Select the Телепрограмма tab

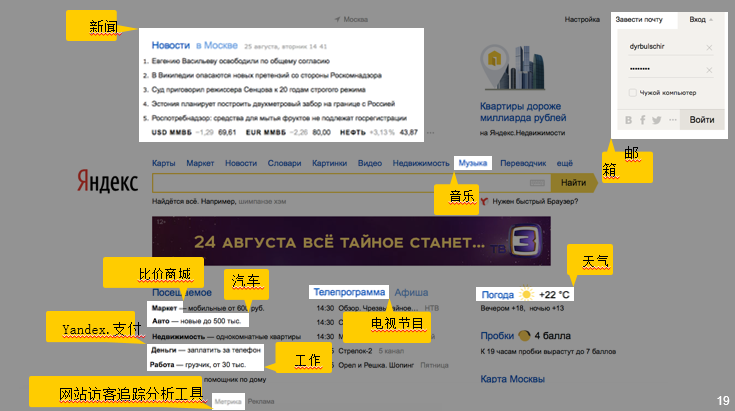(x=349, y=292)
